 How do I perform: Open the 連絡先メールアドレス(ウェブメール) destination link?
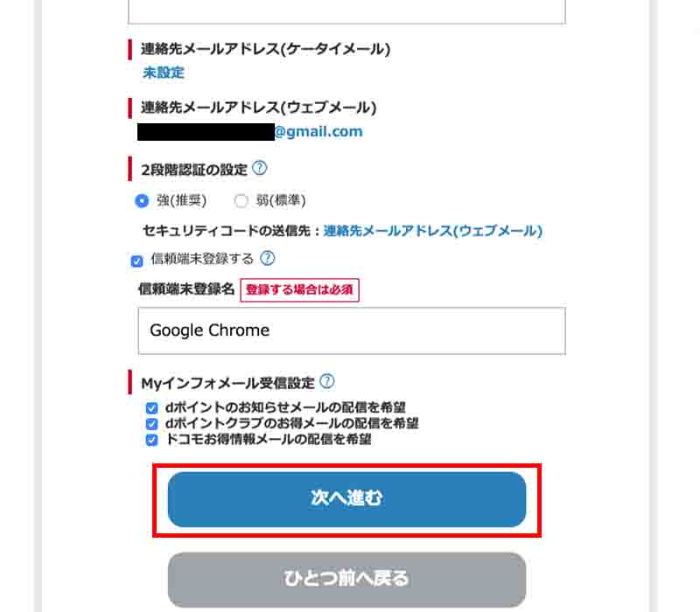(x=433, y=231)
